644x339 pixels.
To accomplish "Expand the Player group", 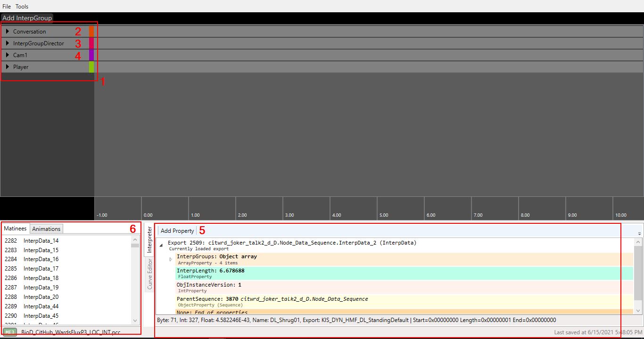I will [x=8, y=67].
